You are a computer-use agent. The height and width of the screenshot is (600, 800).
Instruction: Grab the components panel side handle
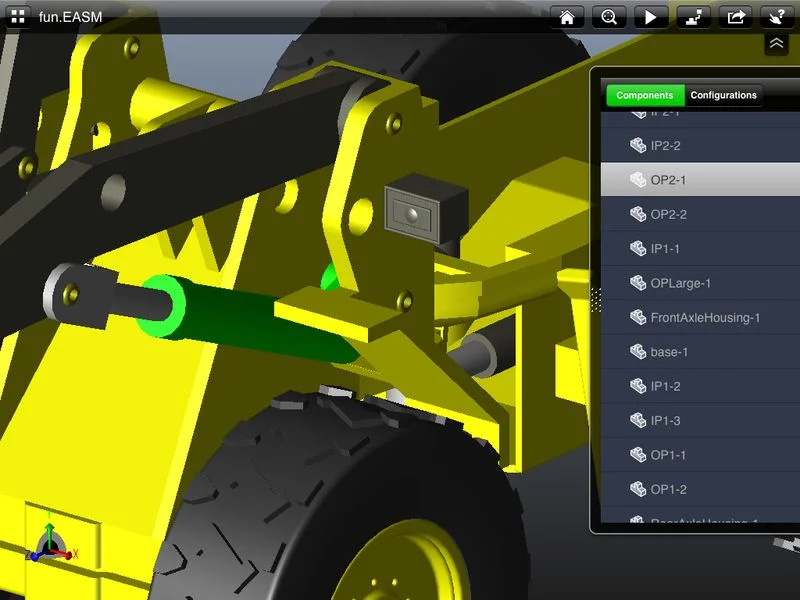pos(594,298)
